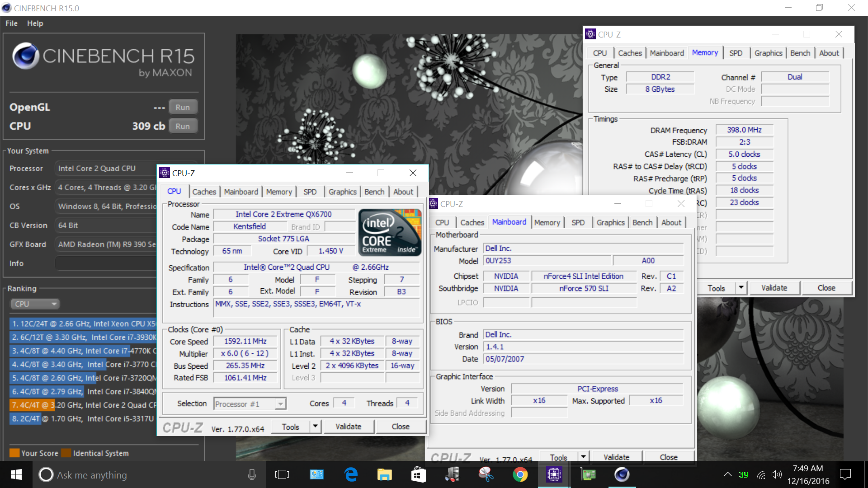
Task: Open SPD tab in Memory CPU-Z window
Action: pyautogui.click(x=736, y=53)
